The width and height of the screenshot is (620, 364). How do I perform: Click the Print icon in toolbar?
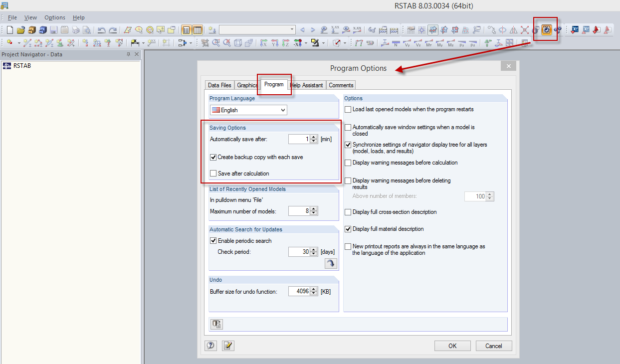[75, 30]
